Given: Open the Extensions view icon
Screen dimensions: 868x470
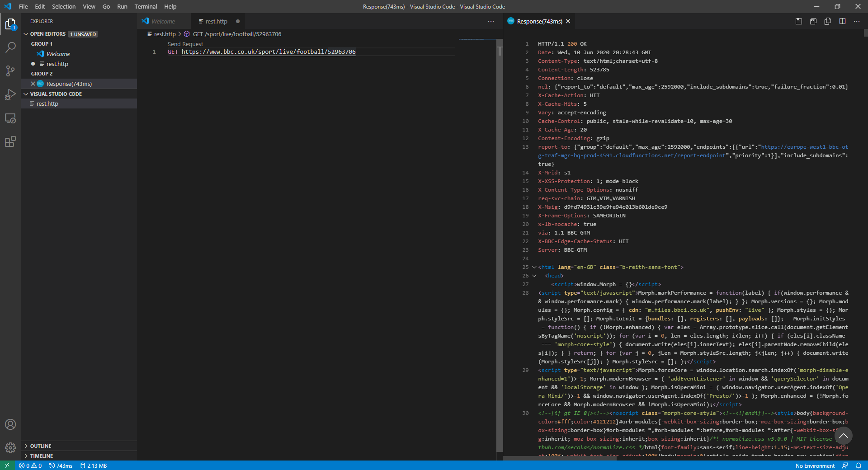Looking at the screenshot, I should pyautogui.click(x=10, y=142).
